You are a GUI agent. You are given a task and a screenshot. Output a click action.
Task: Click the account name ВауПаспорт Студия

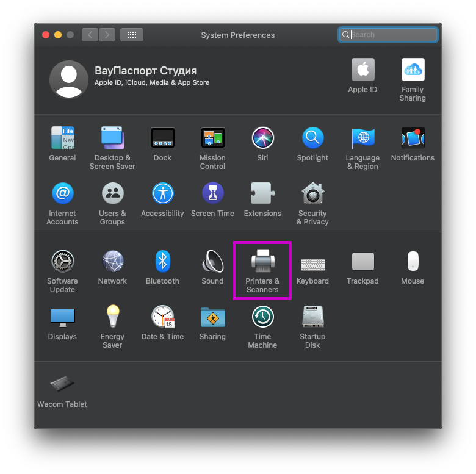pos(145,71)
